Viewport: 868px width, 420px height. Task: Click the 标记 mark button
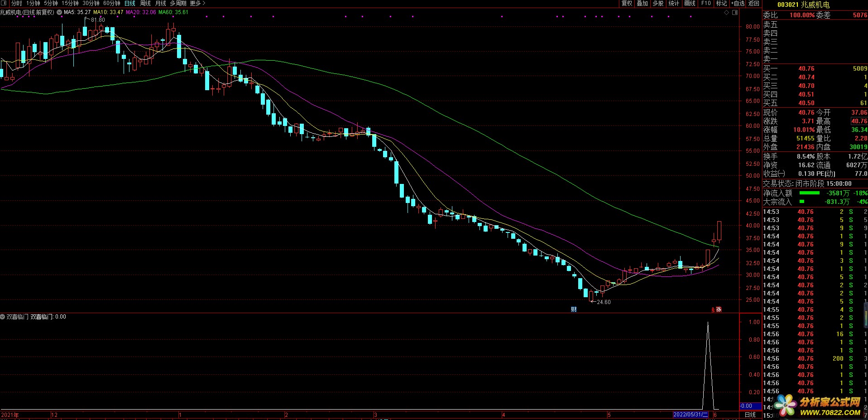[721, 3]
